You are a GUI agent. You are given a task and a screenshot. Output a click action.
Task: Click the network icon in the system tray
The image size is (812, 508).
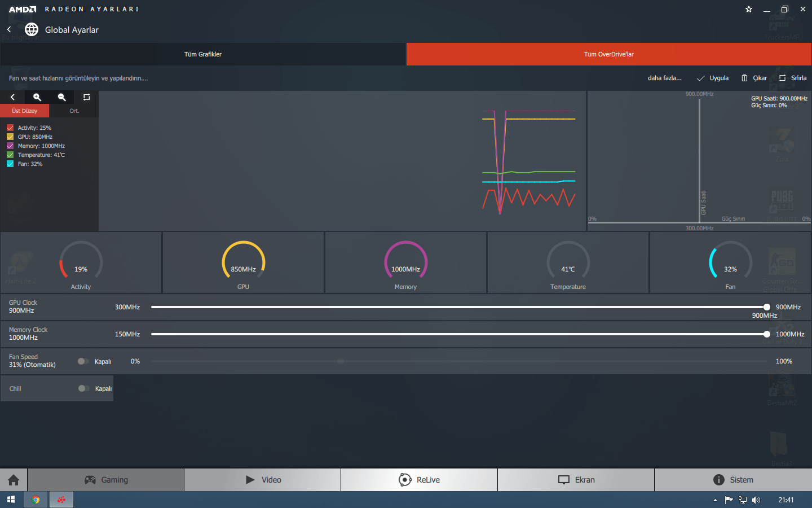[742, 500]
